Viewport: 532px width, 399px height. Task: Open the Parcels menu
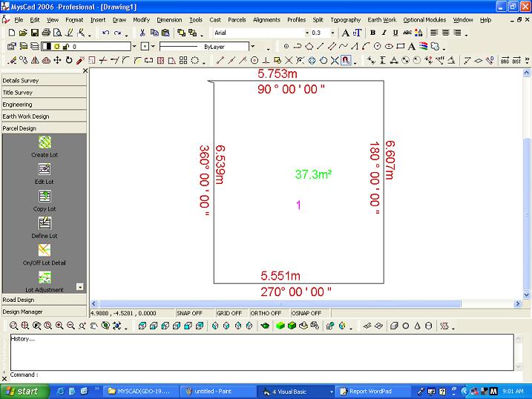pyautogui.click(x=237, y=20)
